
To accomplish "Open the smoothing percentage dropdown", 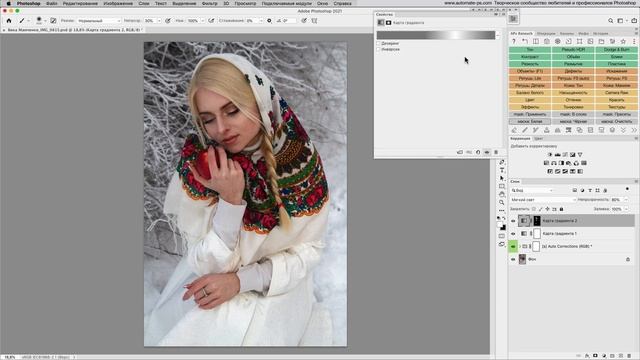I will [261, 20].
